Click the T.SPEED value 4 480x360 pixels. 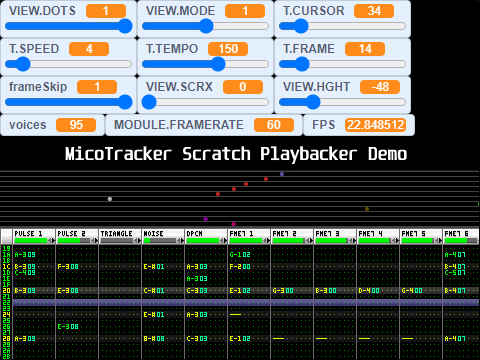89,49
